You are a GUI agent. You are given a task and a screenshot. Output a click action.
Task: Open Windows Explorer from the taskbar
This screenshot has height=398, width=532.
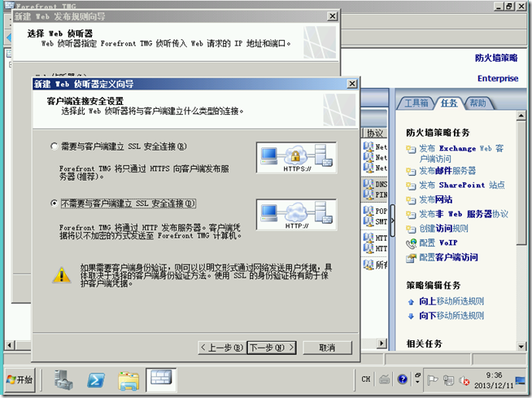129,380
